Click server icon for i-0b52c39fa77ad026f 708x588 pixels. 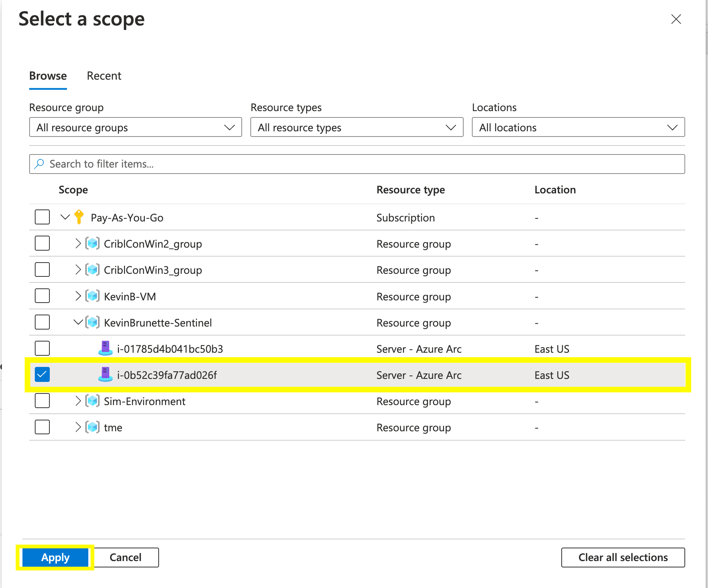105,375
